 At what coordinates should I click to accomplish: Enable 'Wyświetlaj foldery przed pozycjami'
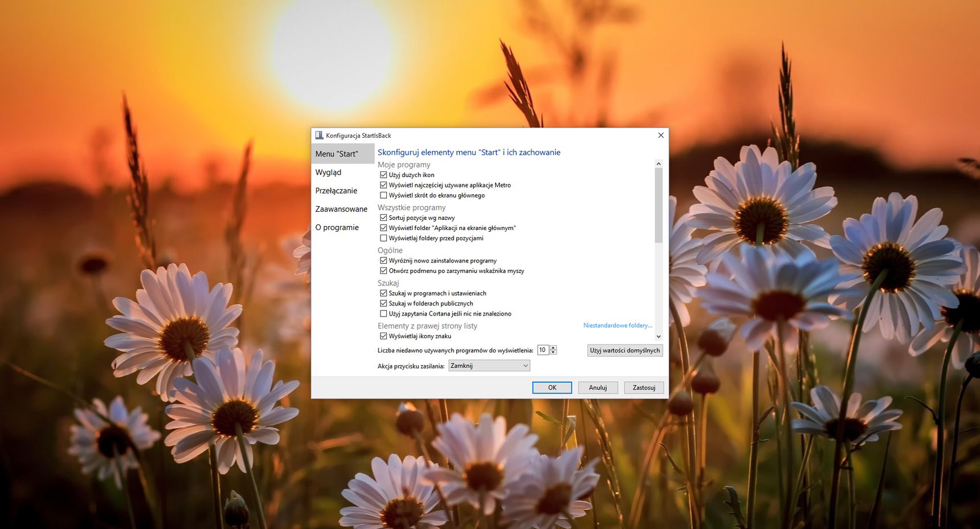pyautogui.click(x=383, y=238)
